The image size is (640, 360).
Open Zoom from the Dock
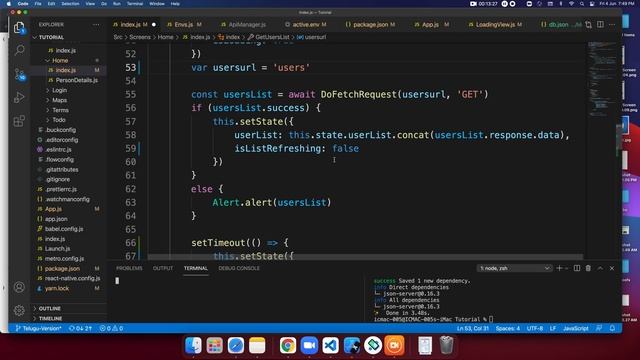[x=309, y=345]
